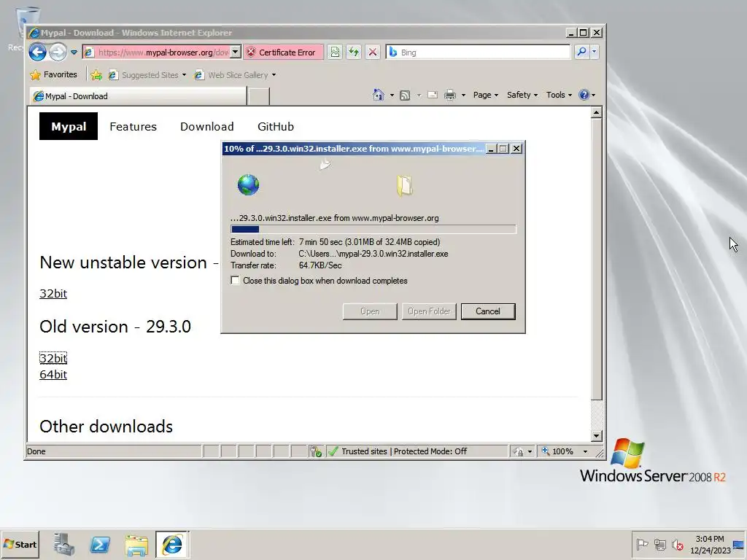Image resolution: width=747 pixels, height=560 pixels.
Task: Click 32bit link under New unstable version
Action: [53, 293]
